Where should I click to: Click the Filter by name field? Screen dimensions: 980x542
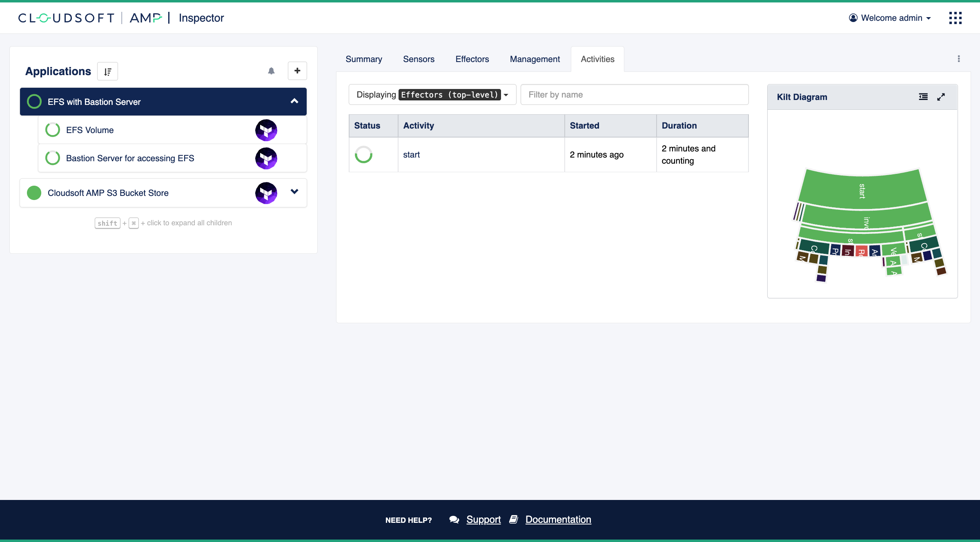point(635,95)
